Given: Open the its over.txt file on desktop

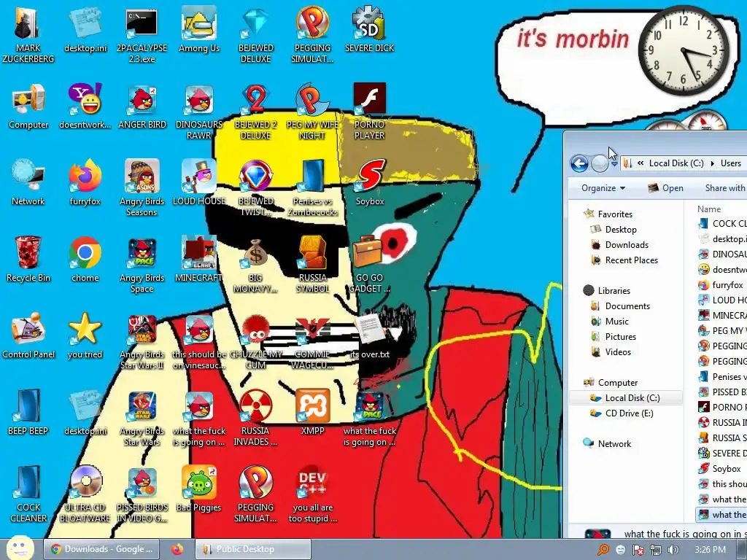Looking at the screenshot, I should tap(370, 337).
